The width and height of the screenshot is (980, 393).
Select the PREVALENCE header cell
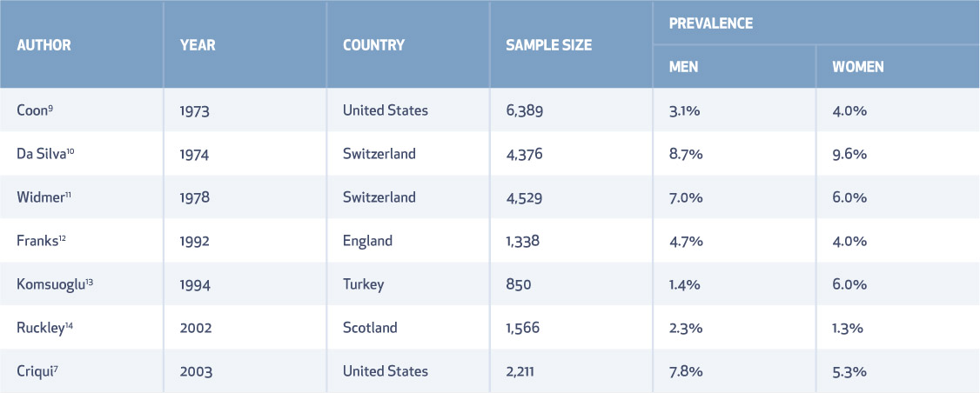click(710, 23)
